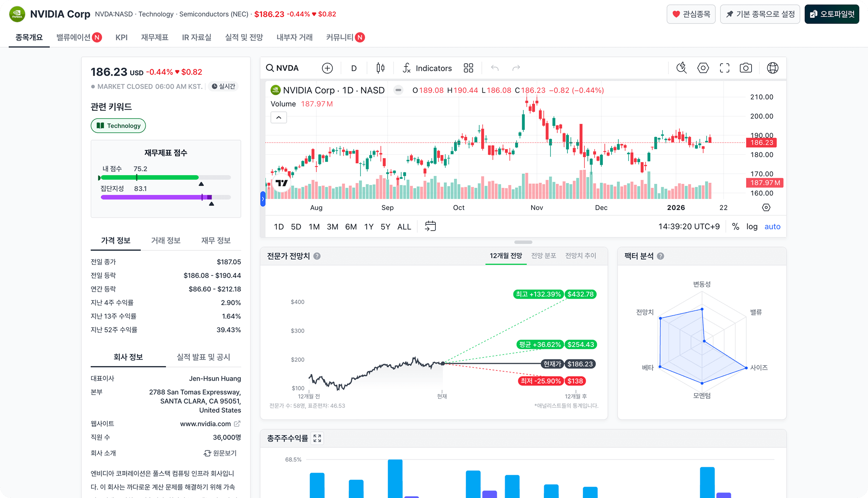
Task: Switch to the 종목개요 tab
Action: coord(29,37)
